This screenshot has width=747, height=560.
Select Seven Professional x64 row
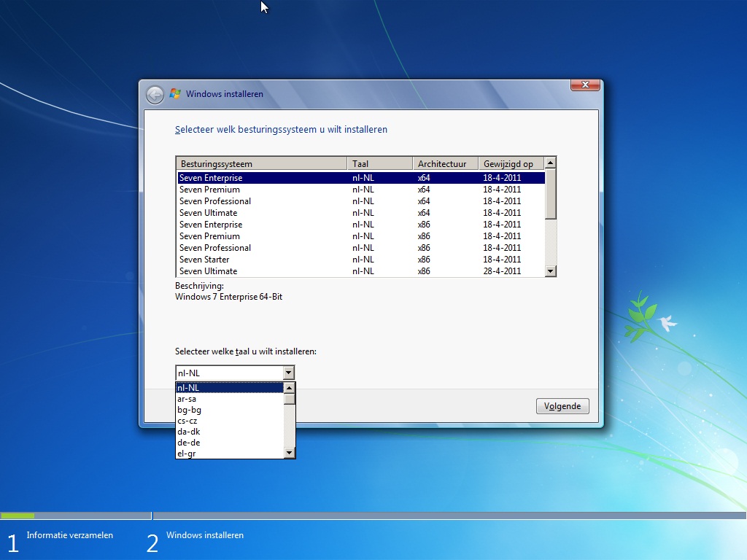click(x=360, y=201)
